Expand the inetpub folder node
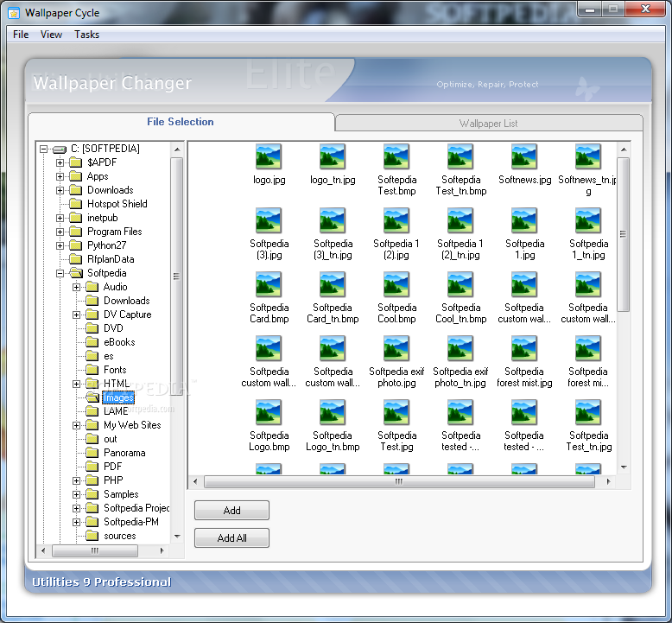 pyautogui.click(x=60, y=218)
